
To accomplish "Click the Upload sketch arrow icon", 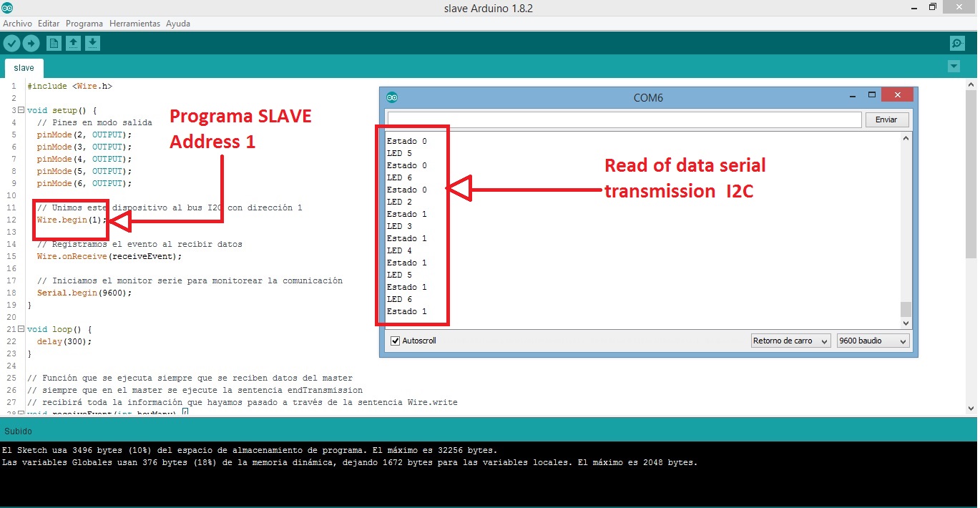I will pos(31,44).
